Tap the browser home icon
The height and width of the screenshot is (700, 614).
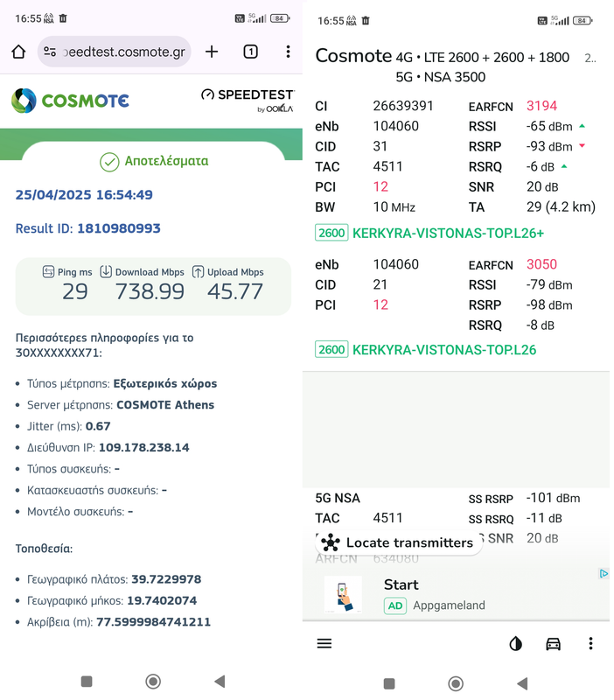pos(18,52)
